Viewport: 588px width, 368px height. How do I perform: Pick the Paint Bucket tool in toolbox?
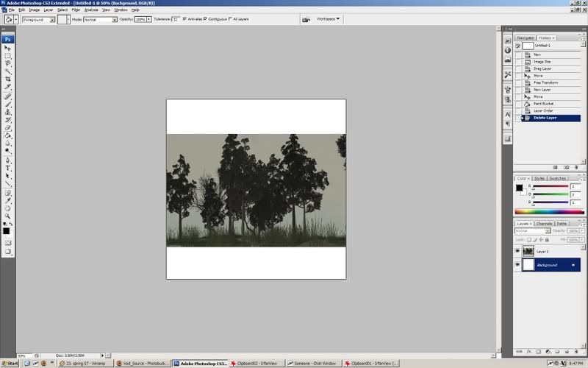8,135
